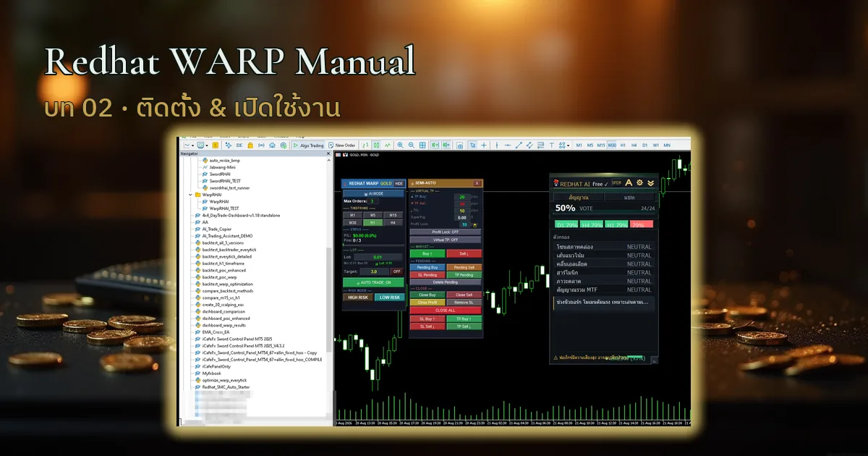Click the SPDR badge in REDHAT AI panel
Screen dimensions: 868x456
616,183
